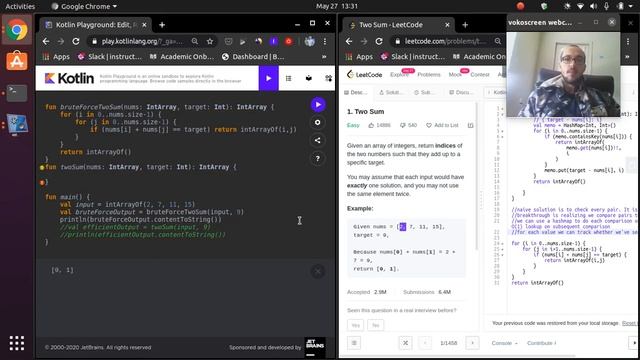Open the Dashboard bookmark
This screenshot has height=360, width=640.
253,57
